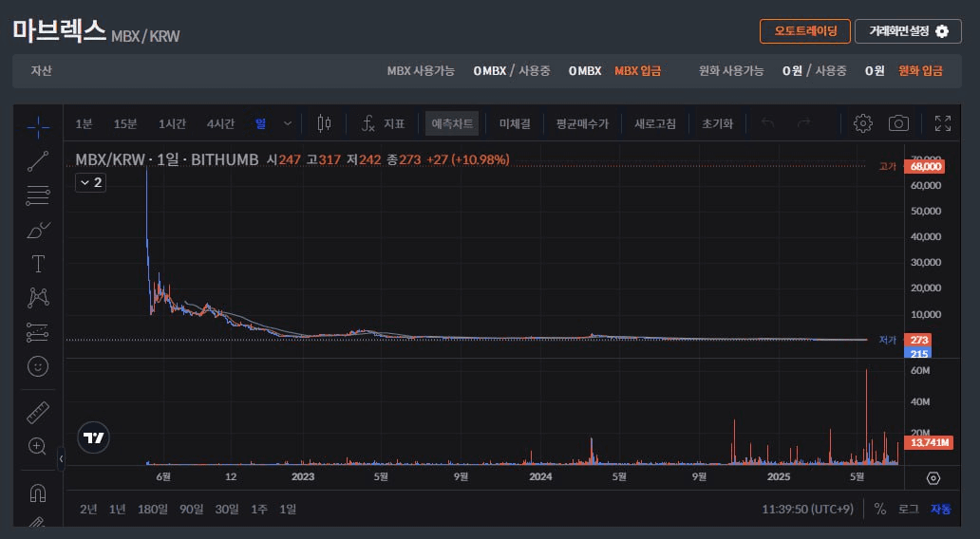Set chart range to 180일
This screenshot has width=980, height=539.
[x=153, y=509]
